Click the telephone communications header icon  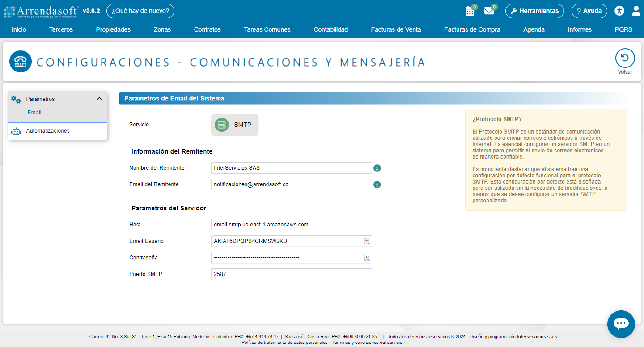pyautogui.click(x=20, y=61)
